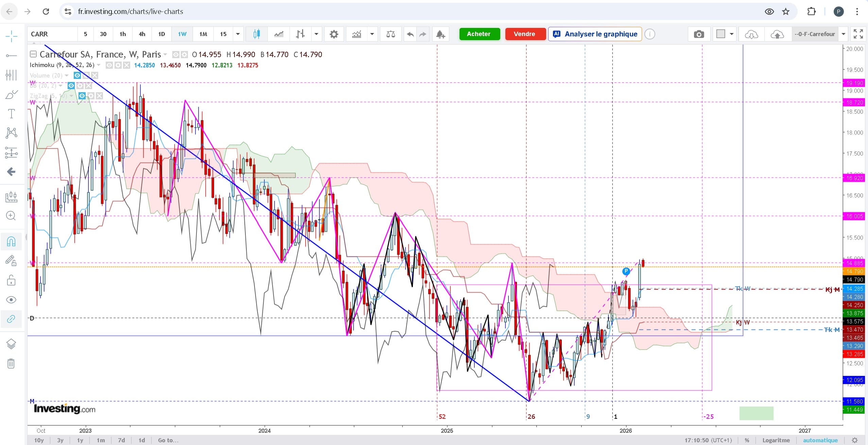868x445 pixels.
Task: Click Analyser le graphique AI button
Action: pos(595,34)
